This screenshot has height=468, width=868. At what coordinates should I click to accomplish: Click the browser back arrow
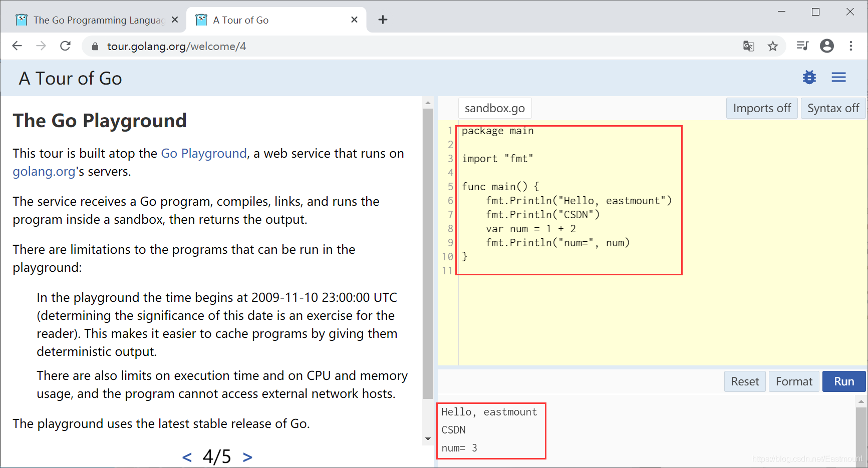pos(17,46)
